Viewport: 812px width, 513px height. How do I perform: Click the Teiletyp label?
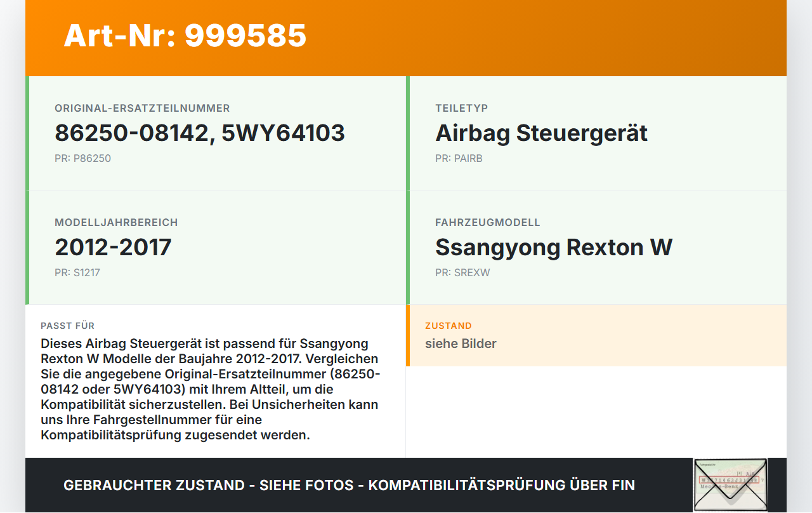[462, 109]
